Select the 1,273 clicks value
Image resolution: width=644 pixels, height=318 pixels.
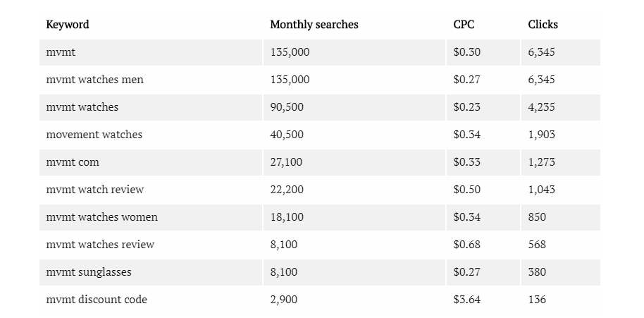coord(541,162)
